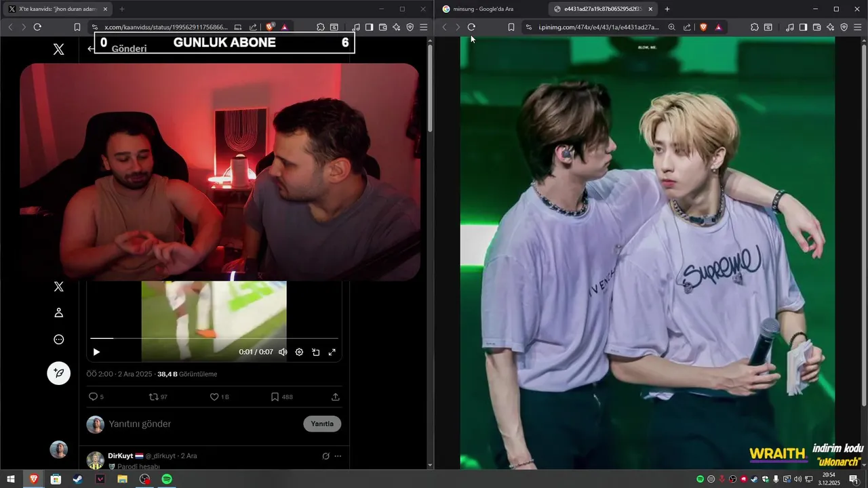Viewport: 868px width, 488px height.
Task: Open Brave Shields in right browser window
Action: pyautogui.click(x=704, y=27)
